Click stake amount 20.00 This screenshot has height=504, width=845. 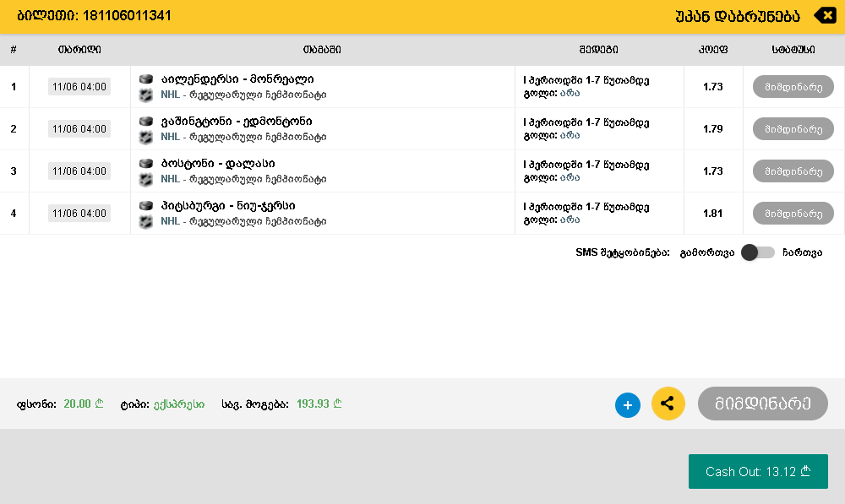point(84,404)
